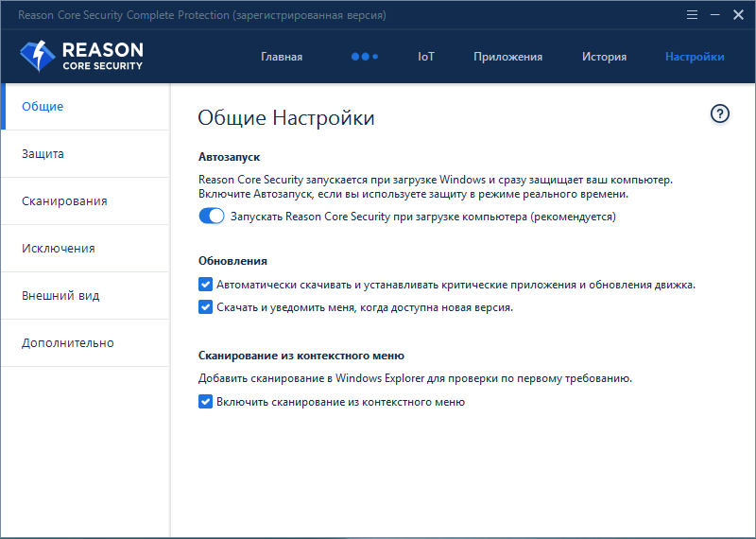Image resolution: width=756 pixels, height=539 pixels.
Task: Uncheck automatic critical updates download checkbox
Action: pos(206,284)
